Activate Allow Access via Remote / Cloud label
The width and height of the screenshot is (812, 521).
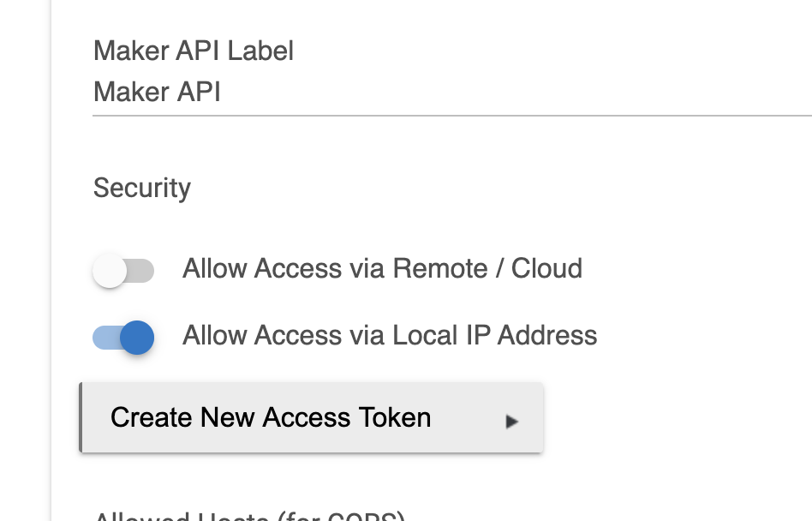[x=382, y=268]
